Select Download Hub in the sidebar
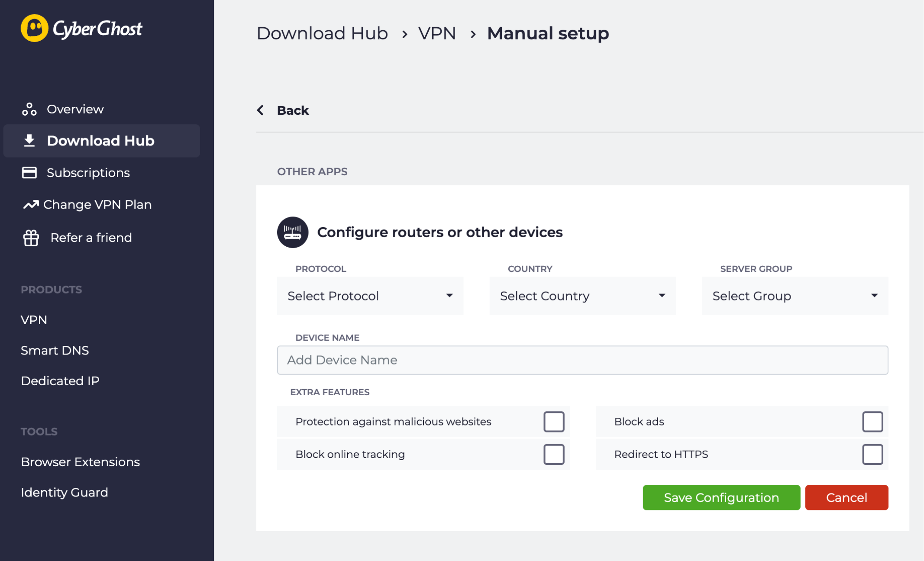This screenshot has height=561, width=924. tap(101, 141)
